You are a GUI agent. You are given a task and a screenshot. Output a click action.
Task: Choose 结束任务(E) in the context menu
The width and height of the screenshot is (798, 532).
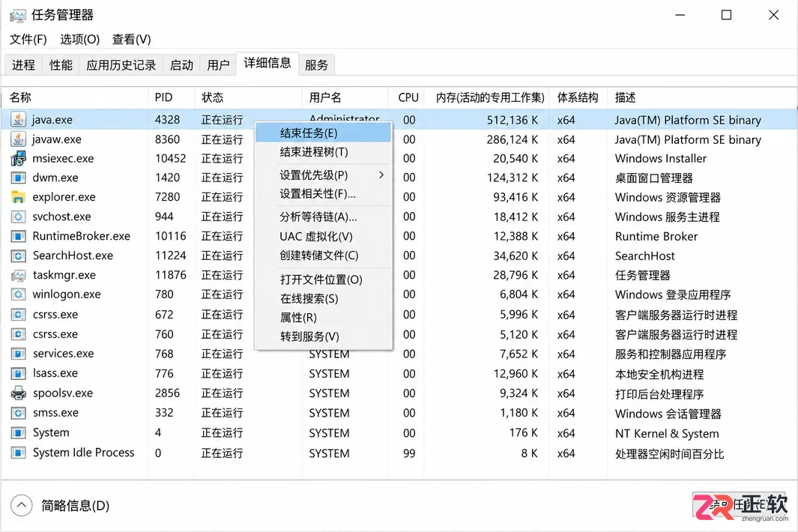coord(323,133)
